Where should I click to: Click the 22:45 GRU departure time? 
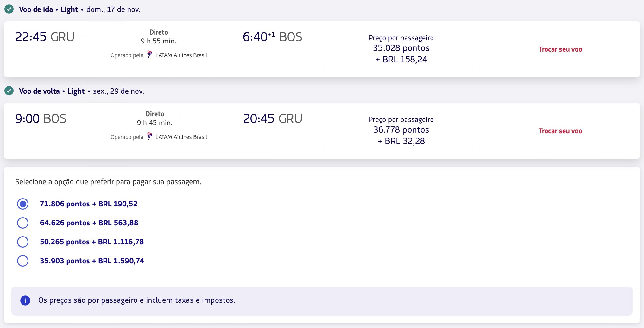[45, 37]
